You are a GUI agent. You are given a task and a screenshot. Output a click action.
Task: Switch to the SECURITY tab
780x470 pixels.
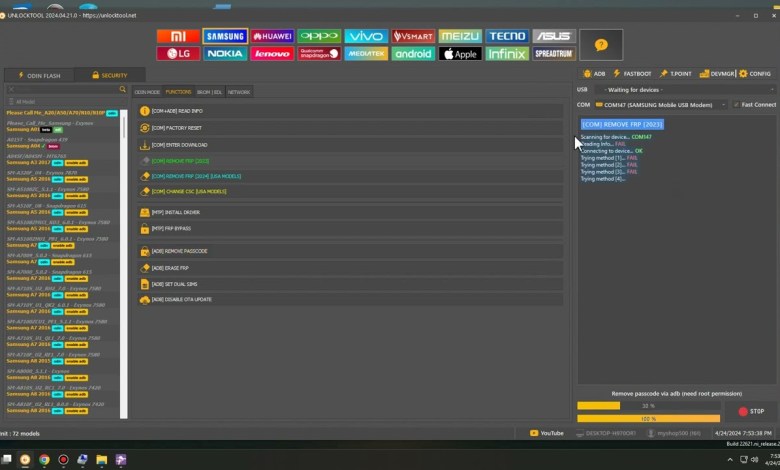click(110, 76)
